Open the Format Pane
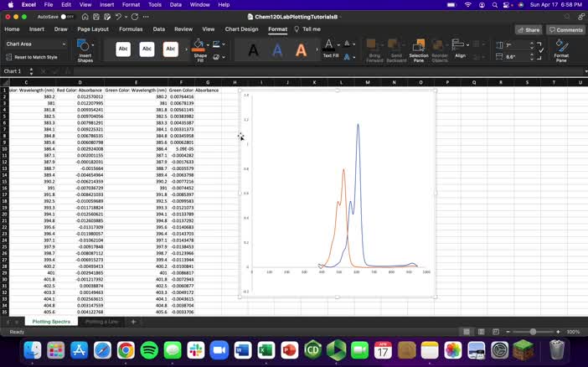 (x=561, y=50)
